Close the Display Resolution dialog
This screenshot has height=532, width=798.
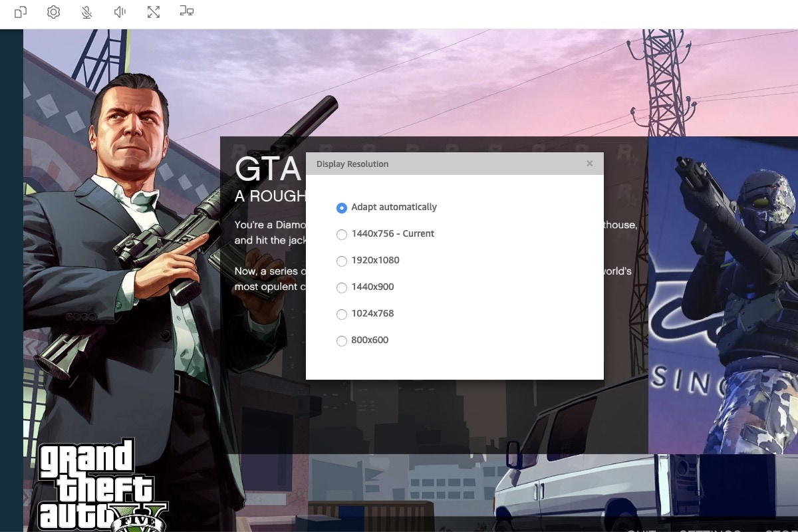click(590, 164)
